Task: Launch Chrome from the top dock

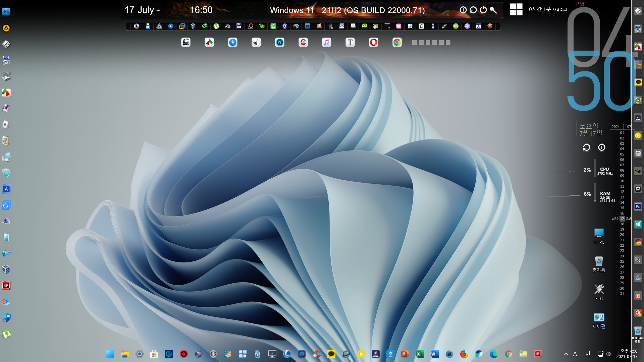Action: click(397, 42)
